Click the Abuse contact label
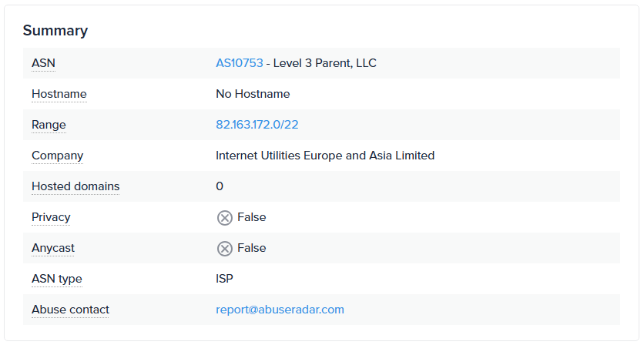644x345 pixels. [70, 310]
